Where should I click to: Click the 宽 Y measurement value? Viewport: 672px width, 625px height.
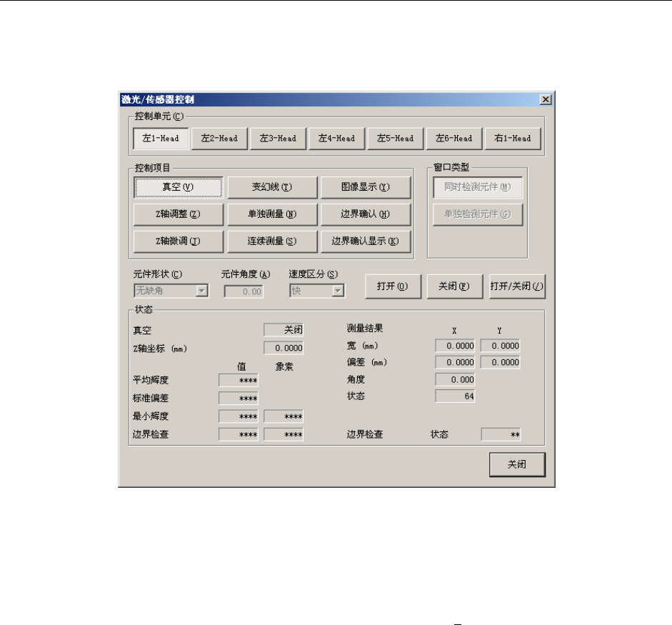pos(501,346)
